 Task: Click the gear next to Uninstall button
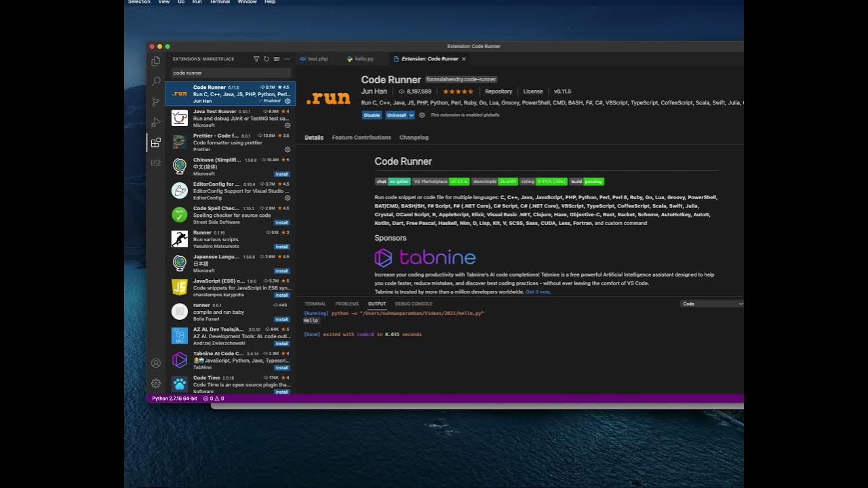[422, 115]
